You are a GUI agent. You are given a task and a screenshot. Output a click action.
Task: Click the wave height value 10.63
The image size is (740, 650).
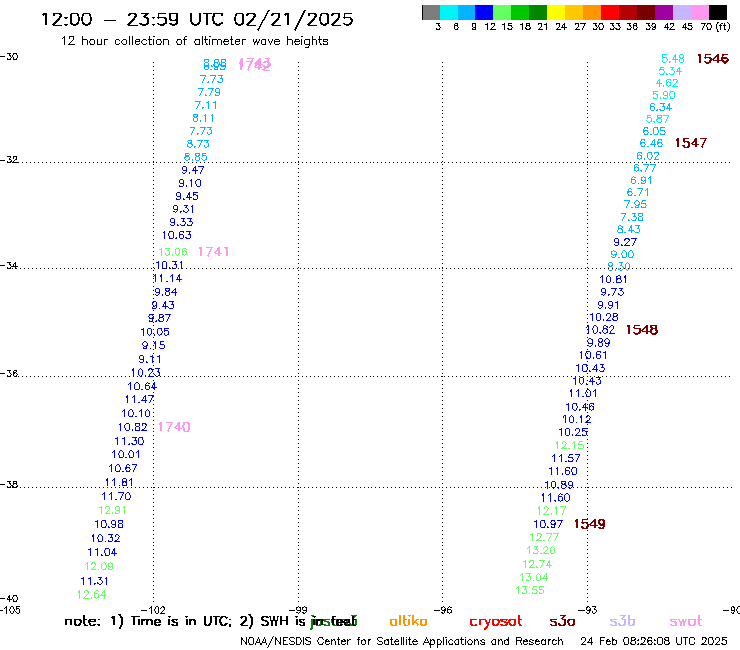pos(177,235)
